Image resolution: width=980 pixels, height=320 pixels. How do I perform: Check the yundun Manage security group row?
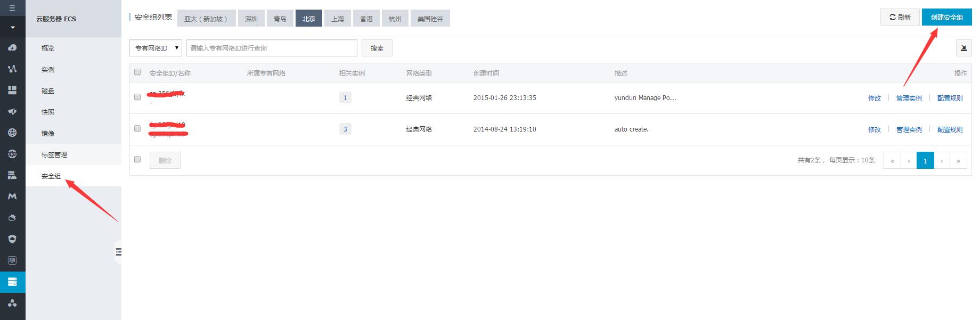[x=137, y=97]
